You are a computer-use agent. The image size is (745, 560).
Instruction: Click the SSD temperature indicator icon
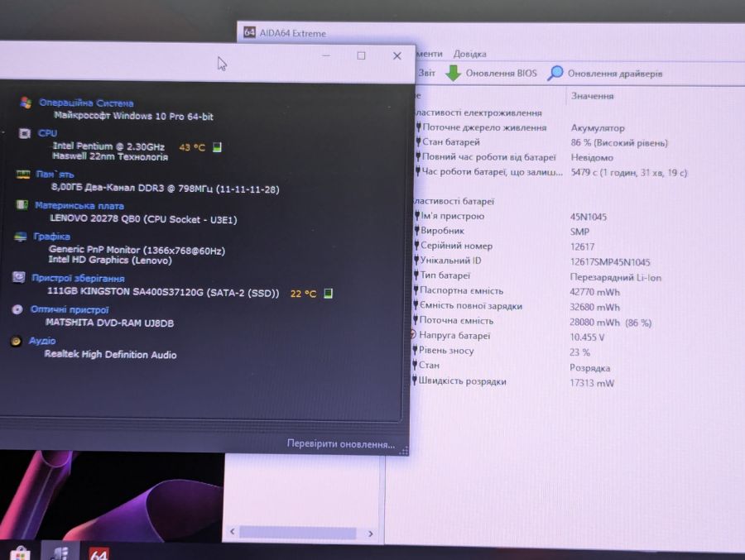(x=328, y=293)
